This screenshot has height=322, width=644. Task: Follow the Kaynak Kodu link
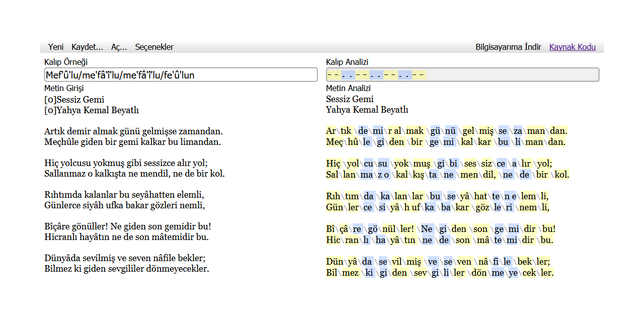pos(572,47)
